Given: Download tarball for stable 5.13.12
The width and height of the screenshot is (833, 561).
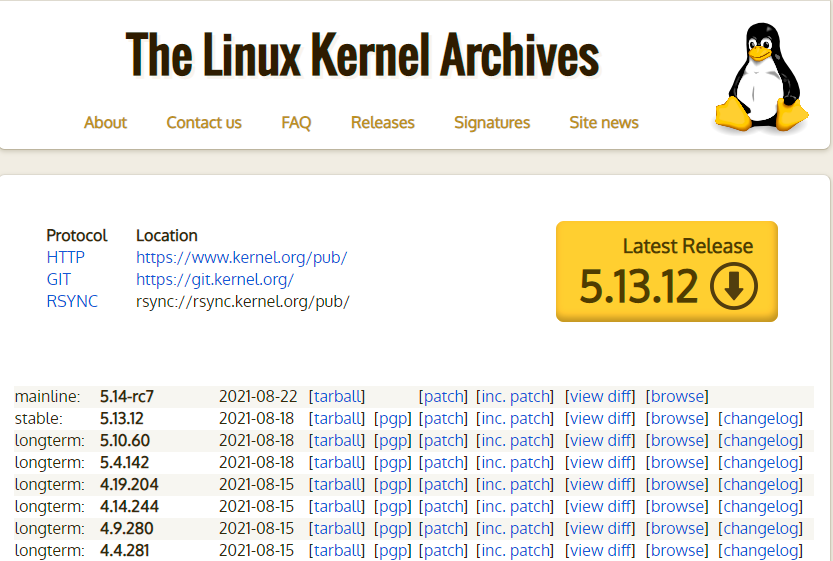Looking at the screenshot, I should click(337, 419).
